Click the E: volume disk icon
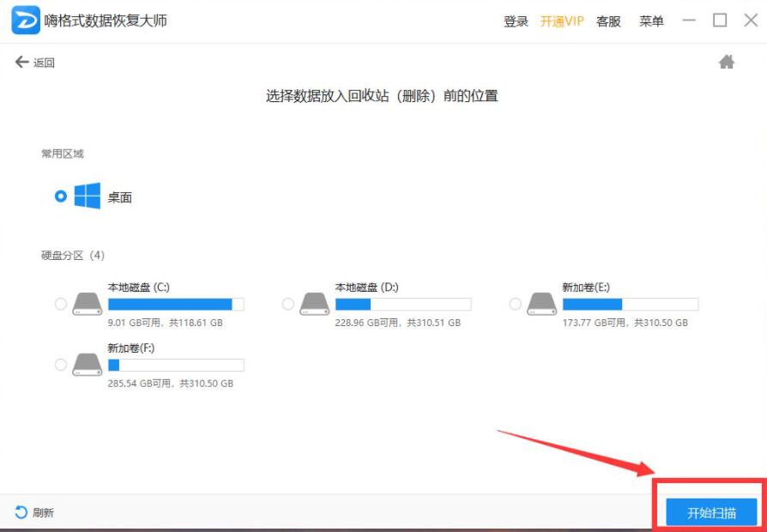 pyautogui.click(x=542, y=304)
